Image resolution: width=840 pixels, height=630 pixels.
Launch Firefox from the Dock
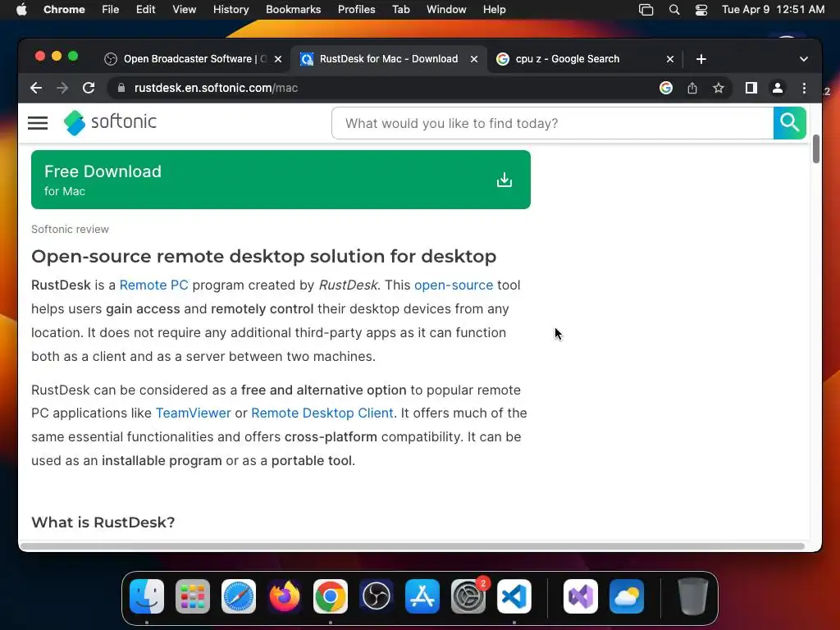tap(285, 596)
